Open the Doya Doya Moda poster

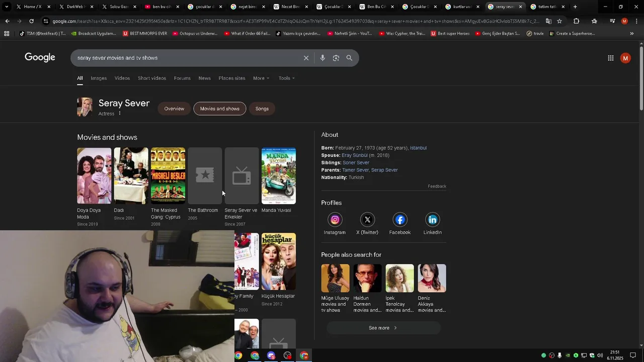[94, 175]
